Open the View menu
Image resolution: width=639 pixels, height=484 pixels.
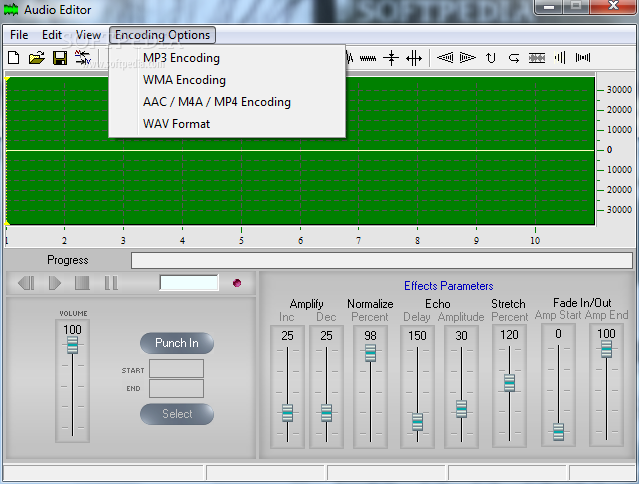pos(88,35)
